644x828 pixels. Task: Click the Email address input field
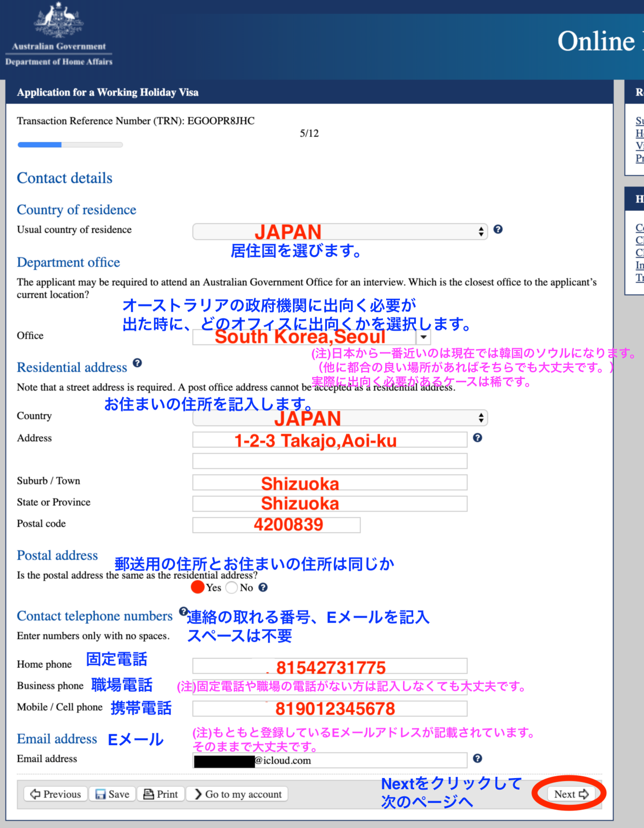pyautogui.click(x=330, y=760)
